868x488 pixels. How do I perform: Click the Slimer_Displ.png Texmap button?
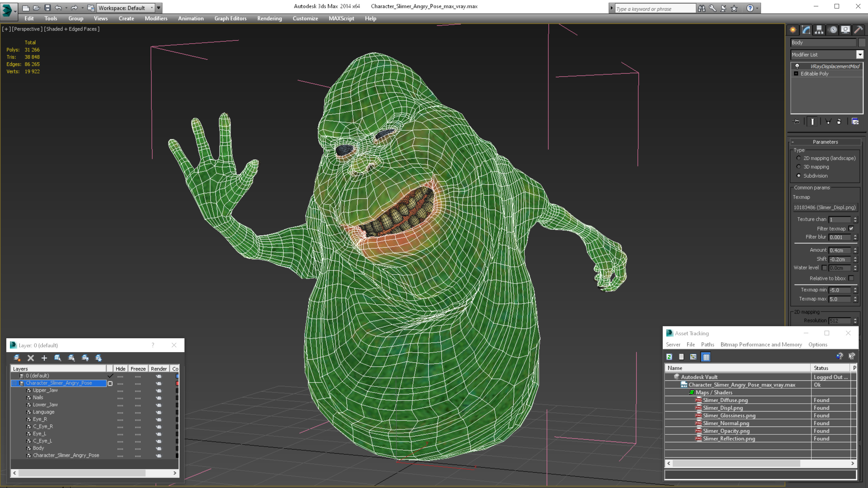point(825,208)
